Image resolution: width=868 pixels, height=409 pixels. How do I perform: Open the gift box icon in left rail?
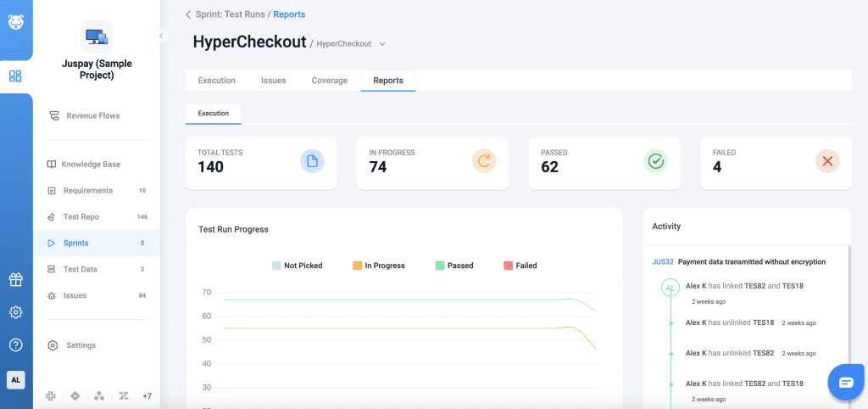coord(15,280)
